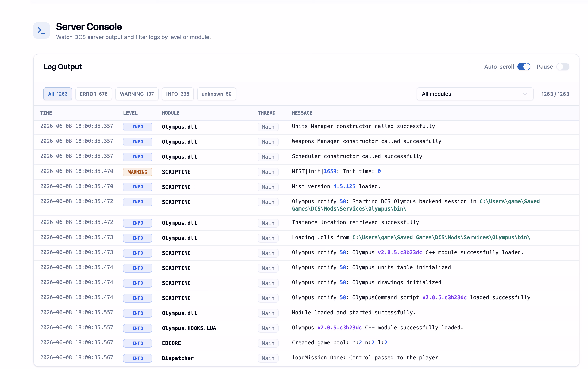The width and height of the screenshot is (588, 369).
Task: Click the 'Loading .dlls from' path message
Action: coord(411,238)
